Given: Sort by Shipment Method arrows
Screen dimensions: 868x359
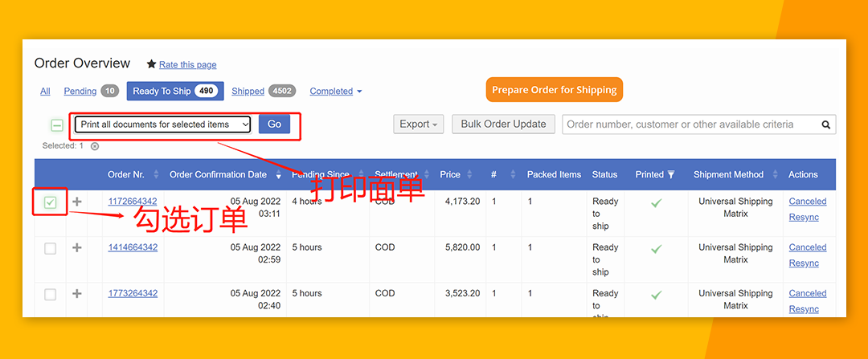Looking at the screenshot, I should tap(775, 175).
